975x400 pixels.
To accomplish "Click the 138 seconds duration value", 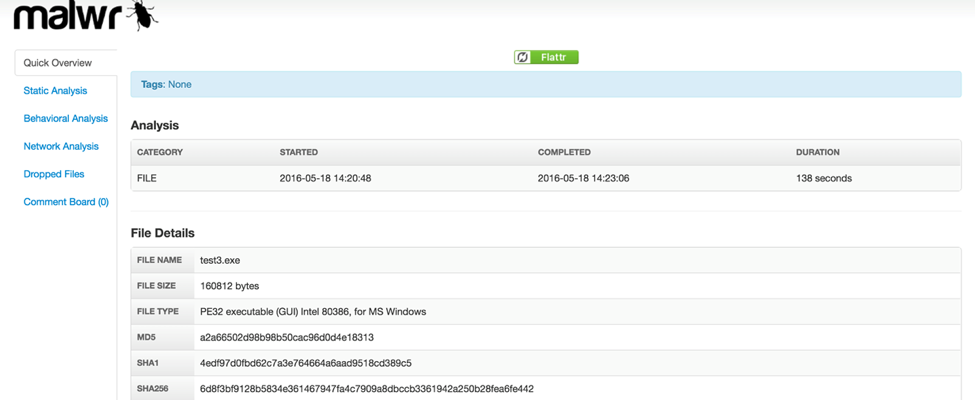I will [824, 178].
